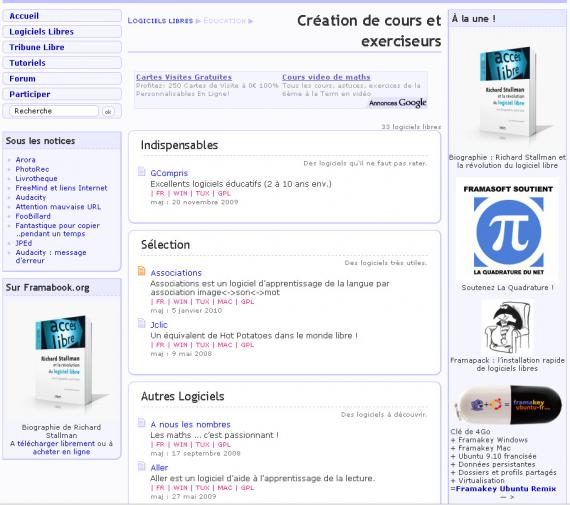This screenshot has width=570, height=505.
Task: Open La Quadrature du Net pi logo
Action: coord(508,231)
